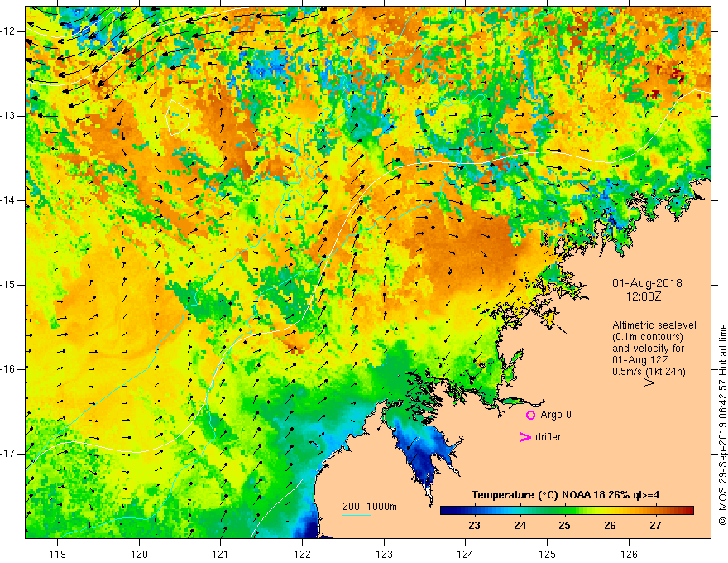Screen dimensions: 728x563
Task: Click the latitude label -14
Action: pyautogui.click(x=8, y=200)
